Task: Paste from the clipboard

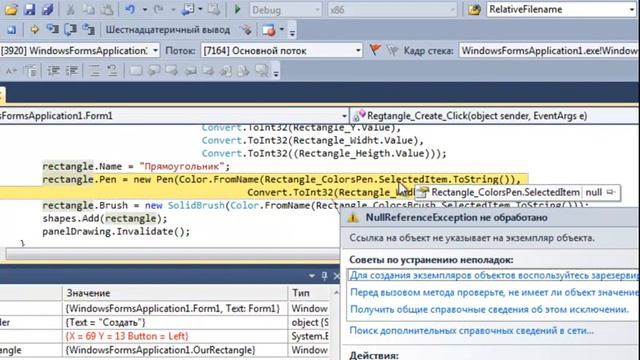Action: tap(107, 9)
